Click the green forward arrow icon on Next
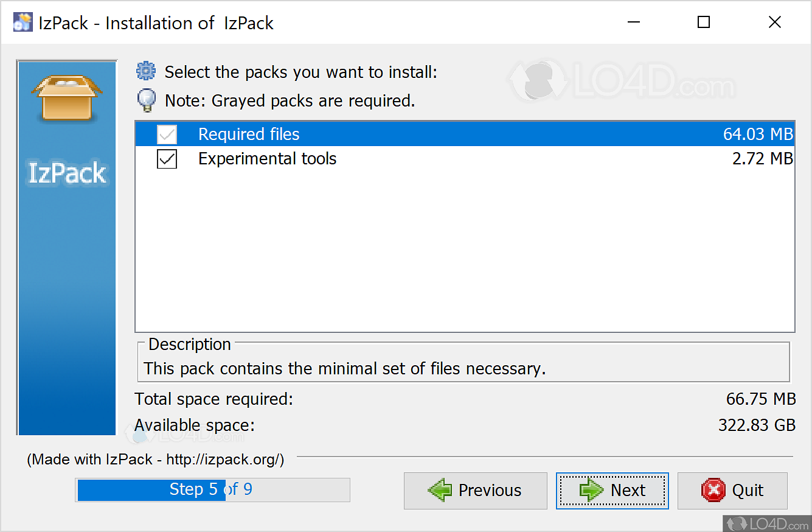The width and height of the screenshot is (812, 532). coord(591,490)
